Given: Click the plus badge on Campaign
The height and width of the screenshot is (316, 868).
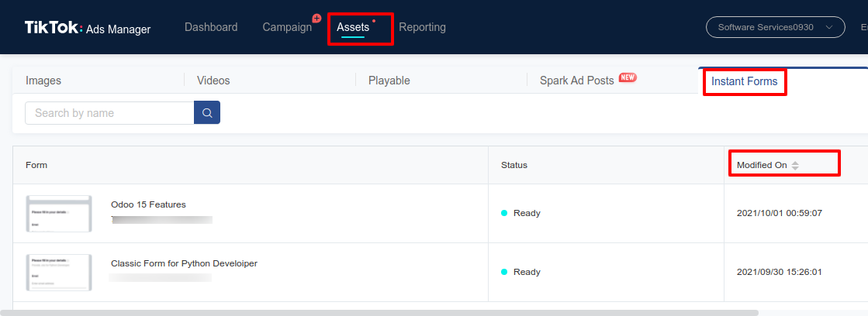Looking at the screenshot, I should coord(316,19).
